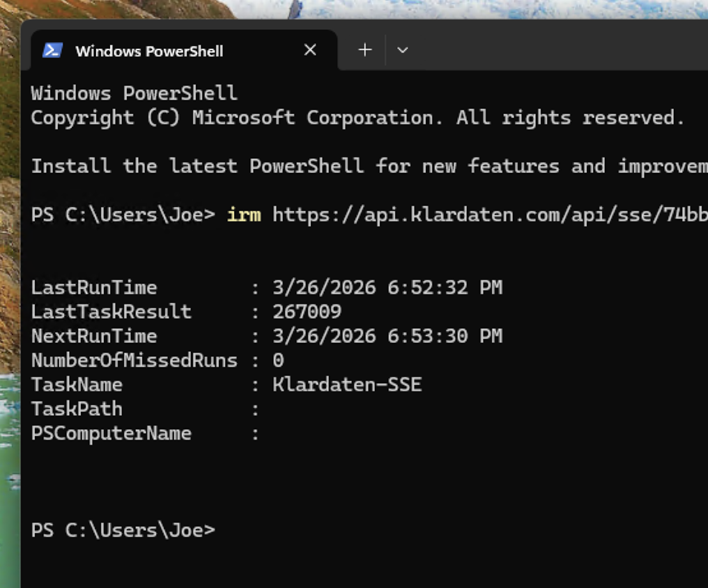The width and height of the screenshot is (708, 588).
Task: Click the NextRunTime value 6:53:30 PM
Action: coord(445,336)
